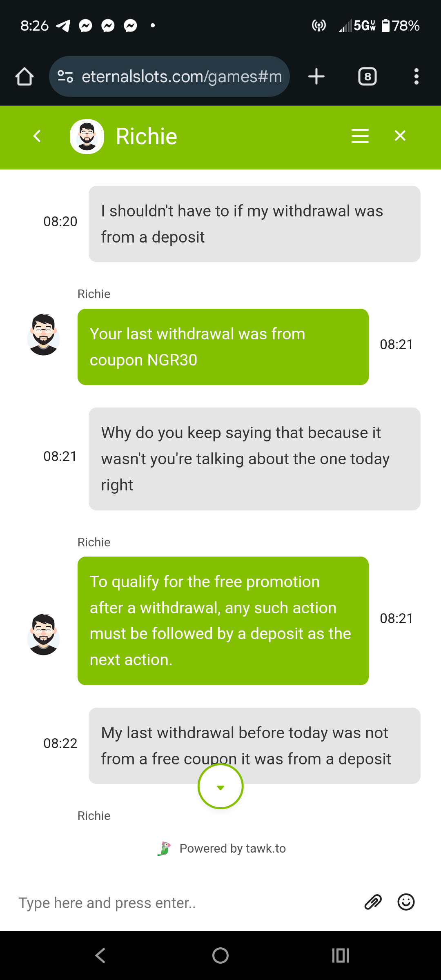Viewport: 441px width, 980px height.
Task: Open Android recent apps
Action: (341, 955)
